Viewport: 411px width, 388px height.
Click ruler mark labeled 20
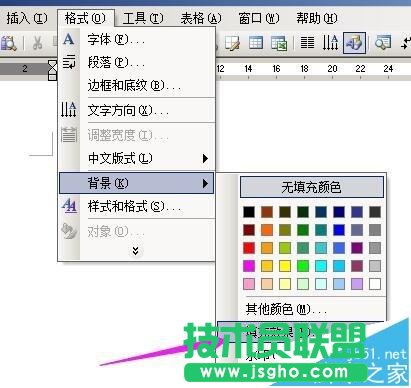click(x=332, y=69)
